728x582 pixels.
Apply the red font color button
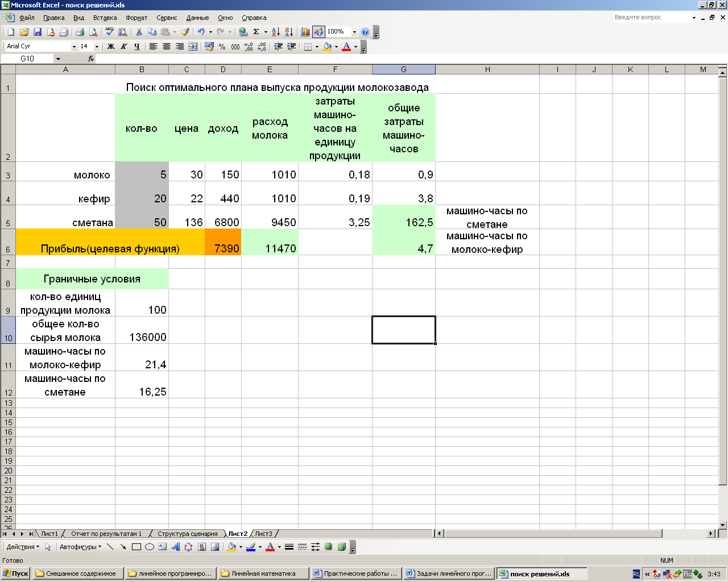click(x=347, y=47)
